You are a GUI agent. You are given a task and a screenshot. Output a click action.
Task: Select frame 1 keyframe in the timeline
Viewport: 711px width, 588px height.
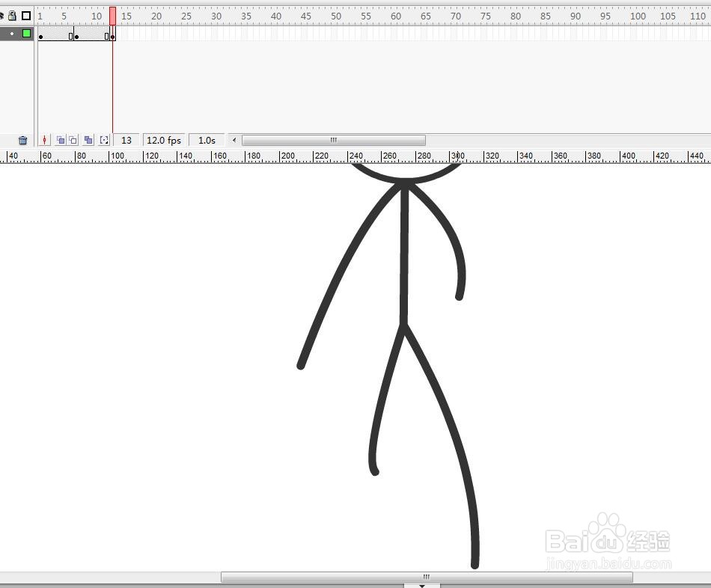point(40,35)
